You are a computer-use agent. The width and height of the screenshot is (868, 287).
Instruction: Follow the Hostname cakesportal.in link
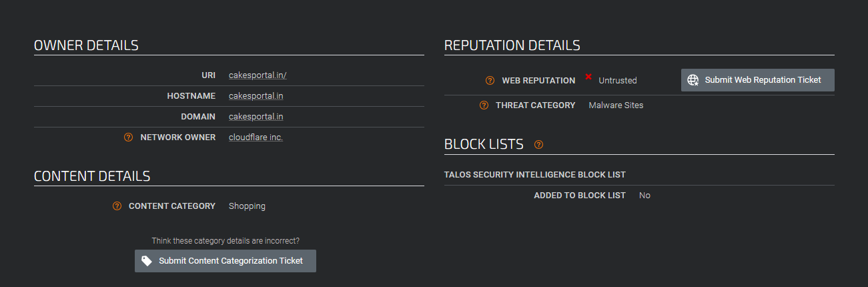tap(256, 96)
